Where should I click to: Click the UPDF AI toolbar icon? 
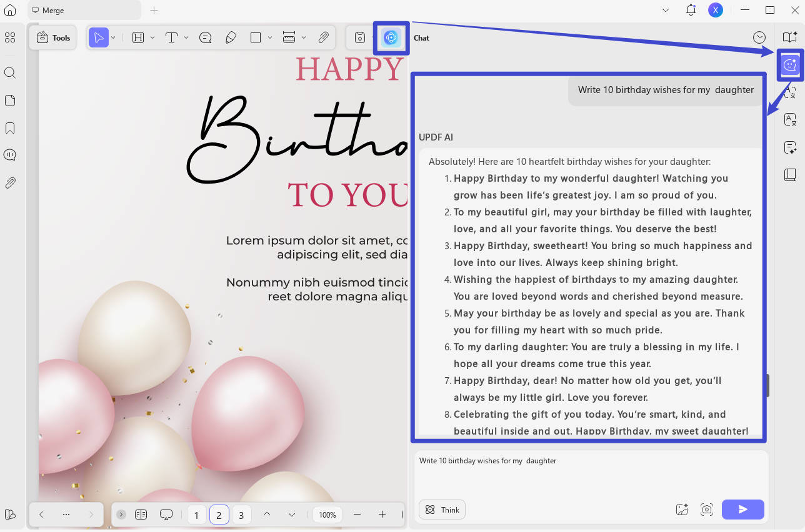[391, 37]
